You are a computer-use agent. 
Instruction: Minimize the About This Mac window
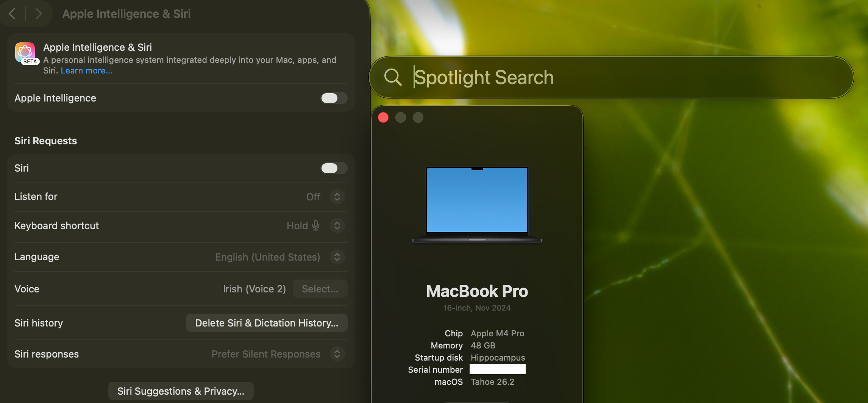[401, 118]
